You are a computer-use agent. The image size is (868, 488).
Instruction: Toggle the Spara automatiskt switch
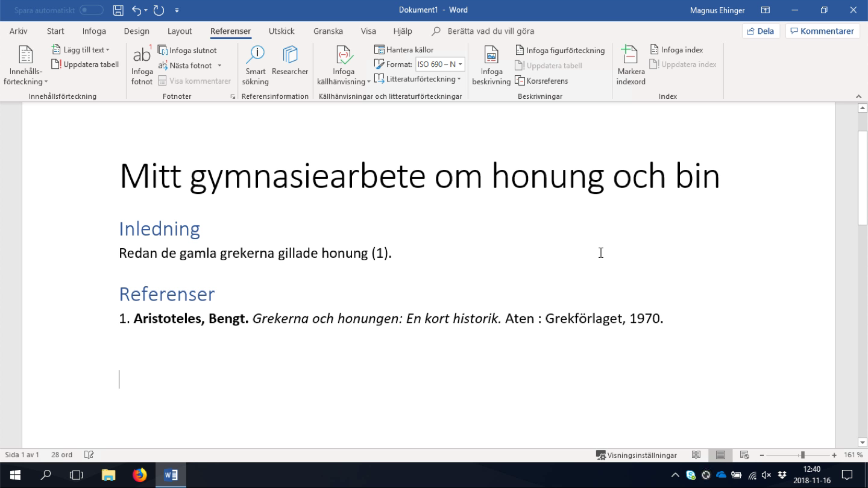tap(91, 10)
